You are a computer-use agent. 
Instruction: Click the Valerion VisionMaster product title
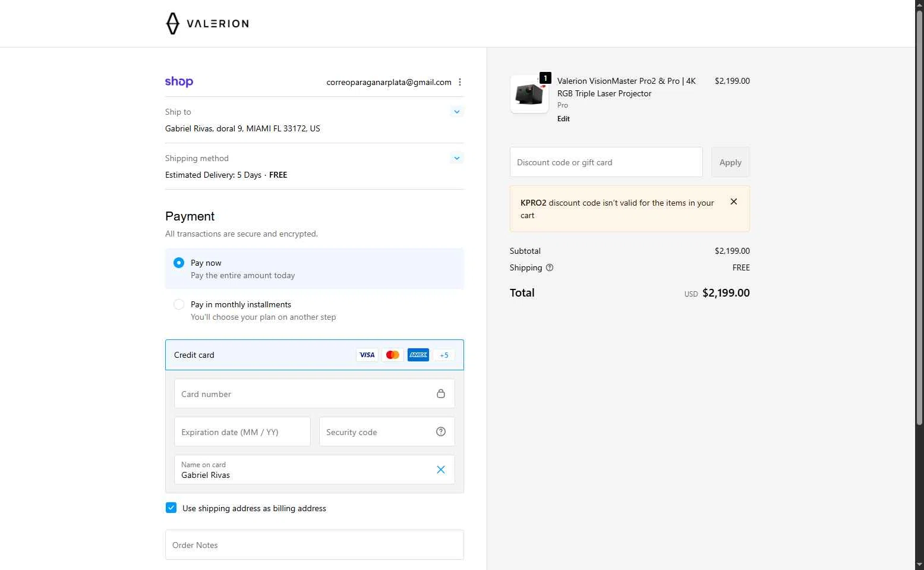[626, 87]
